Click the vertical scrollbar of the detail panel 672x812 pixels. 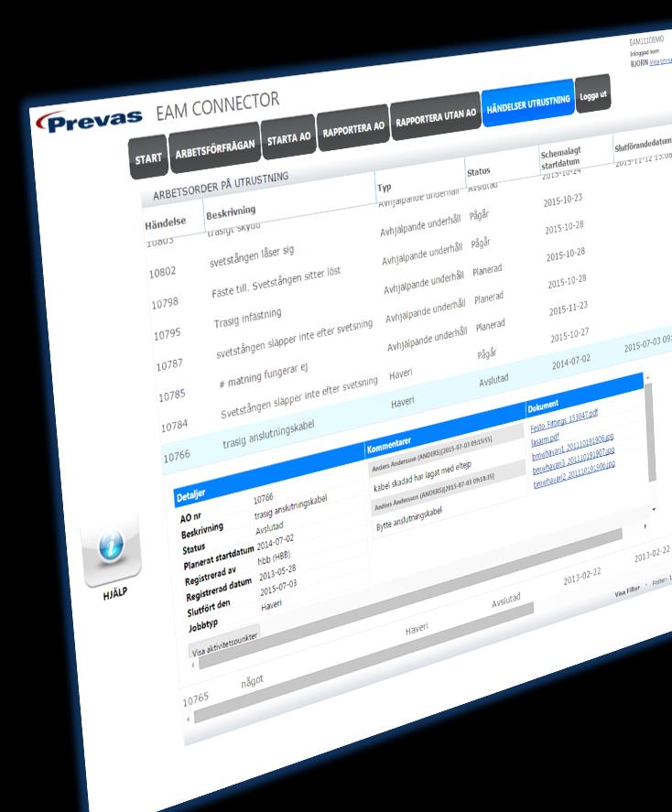click(x=651, y=431)
